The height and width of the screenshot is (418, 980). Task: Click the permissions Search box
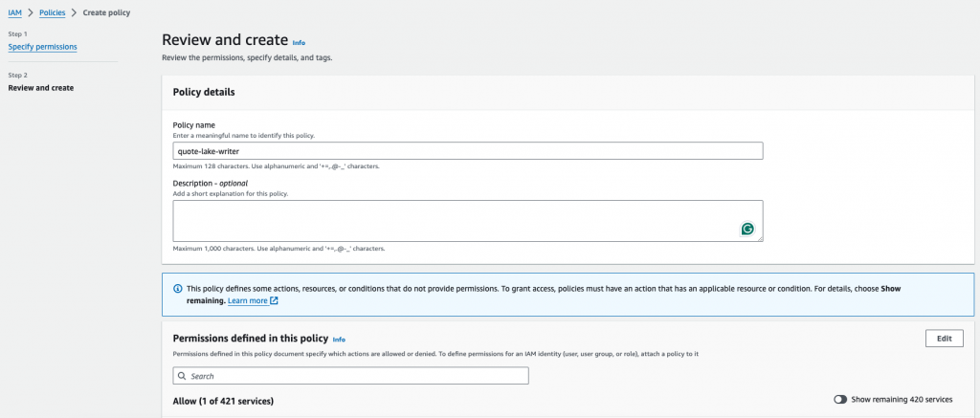pyautogui.click(x=350, y=376)
